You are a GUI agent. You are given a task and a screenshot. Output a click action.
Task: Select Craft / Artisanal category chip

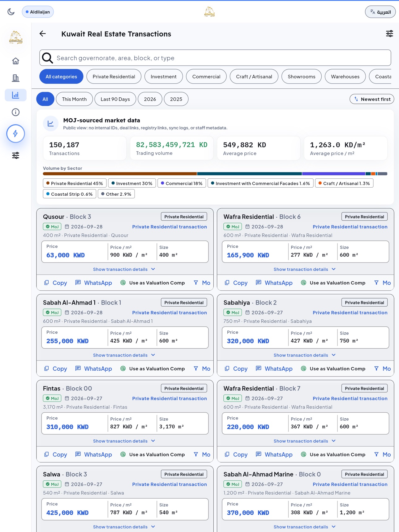[254, 76]
